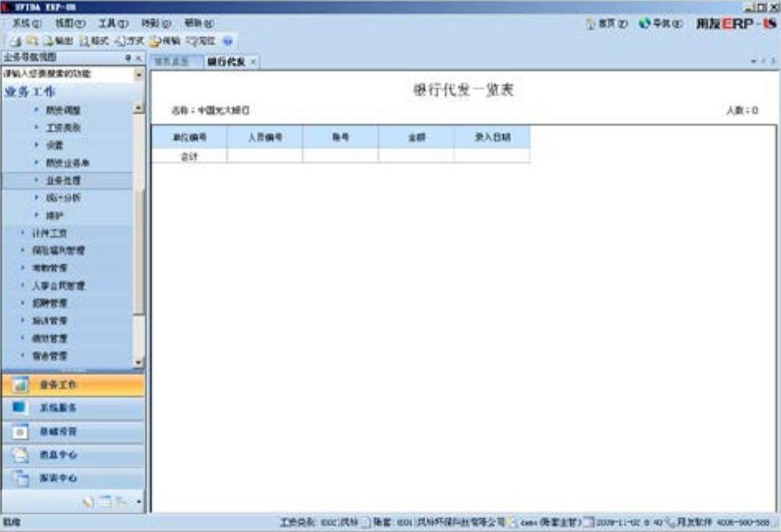This screenshot has height=532, width=781.
Task: Click the print icon in toolbar
Action: pyautogui.click(x=16, y=41)
